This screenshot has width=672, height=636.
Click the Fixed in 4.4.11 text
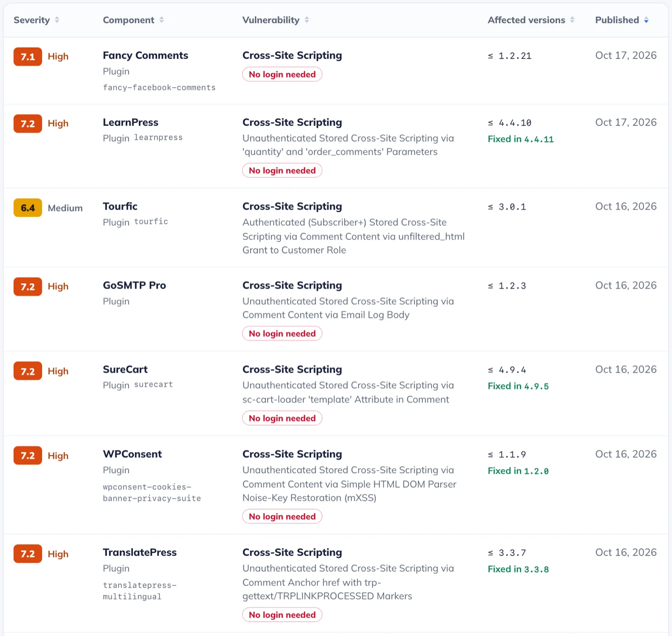click(x=521, y=139)
